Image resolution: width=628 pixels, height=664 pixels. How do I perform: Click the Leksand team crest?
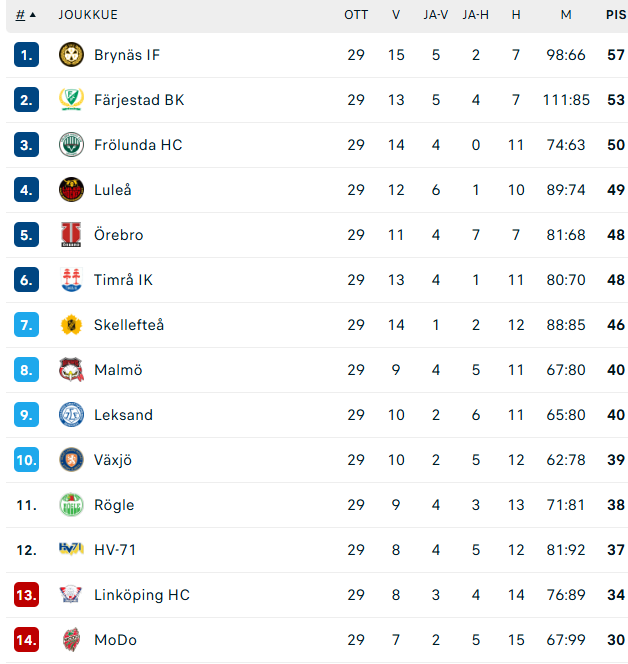pyautogui.click(x=71, y=414)
